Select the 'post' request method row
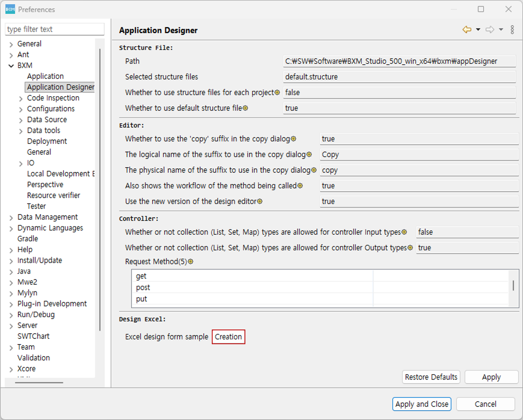Screen dimensions: 523x420 [143, 288]
